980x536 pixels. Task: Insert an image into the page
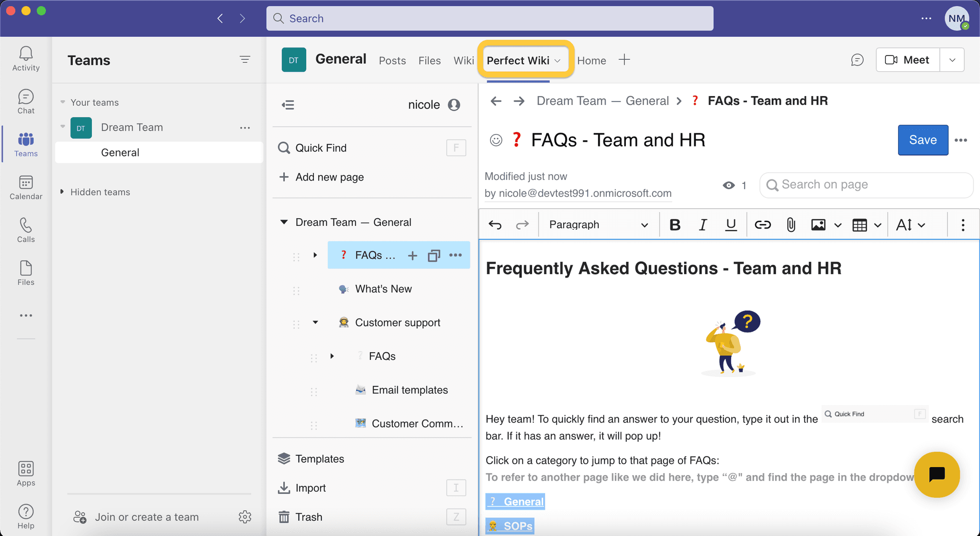coord(819,224)
